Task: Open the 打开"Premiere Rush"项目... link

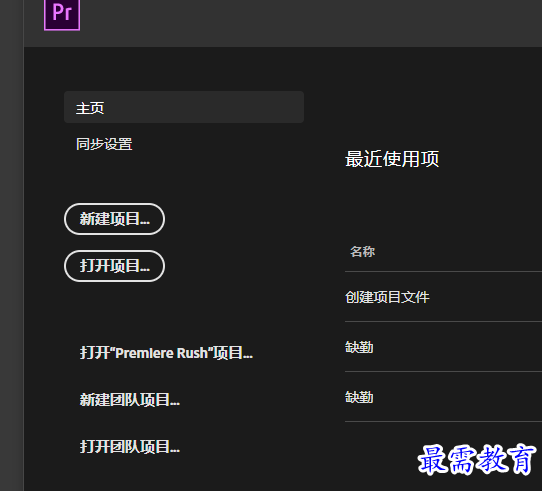Action: click(166, 353)
